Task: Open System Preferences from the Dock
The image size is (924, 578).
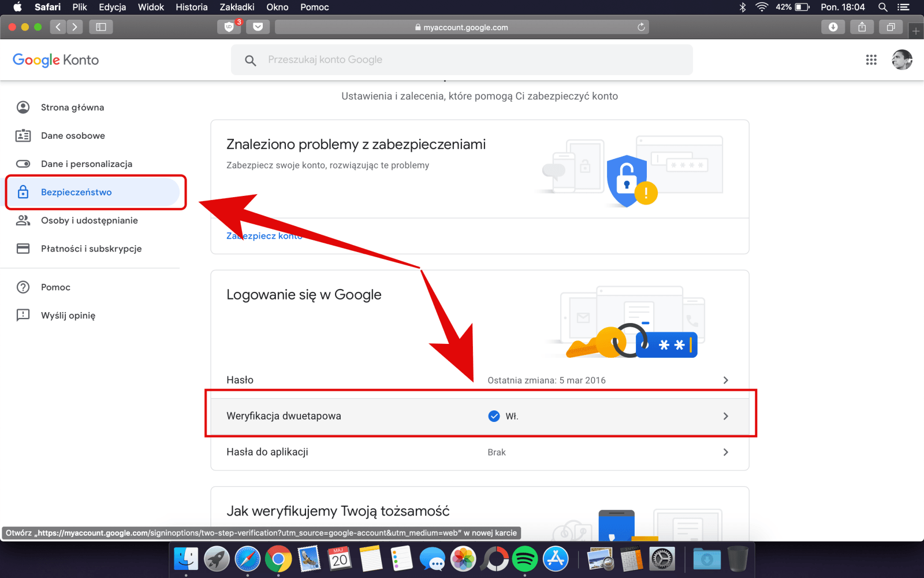Action: (662, 559)
